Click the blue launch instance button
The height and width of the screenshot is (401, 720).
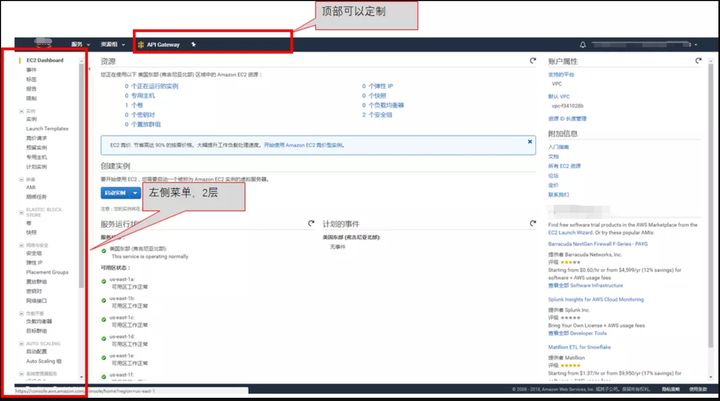115,193
